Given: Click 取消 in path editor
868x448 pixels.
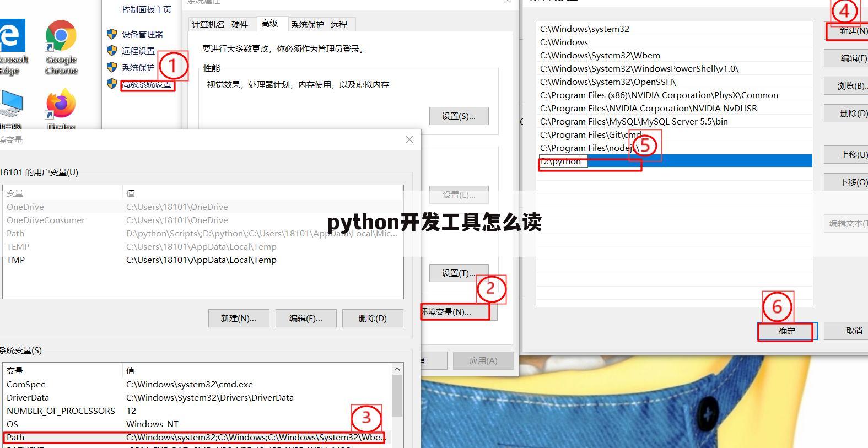Looking at the screenshot, I should point(847,331).
